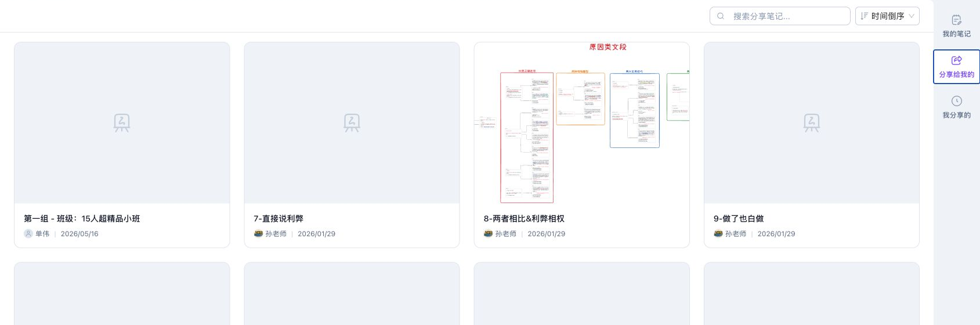Image resolution: width=980 pixels, height=325 pixels.
Task: Click date on 8-两者相比 card
Action: coord(546,234)
